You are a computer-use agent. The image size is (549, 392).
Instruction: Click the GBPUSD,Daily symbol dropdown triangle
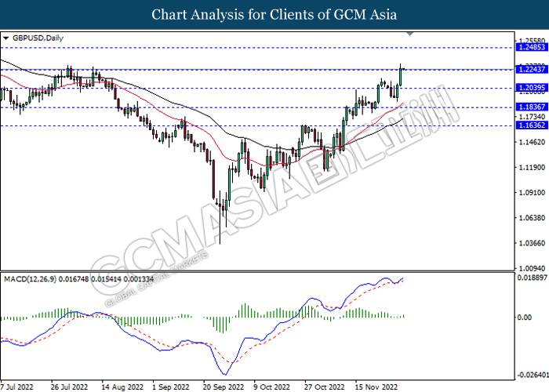click(6, 38)
